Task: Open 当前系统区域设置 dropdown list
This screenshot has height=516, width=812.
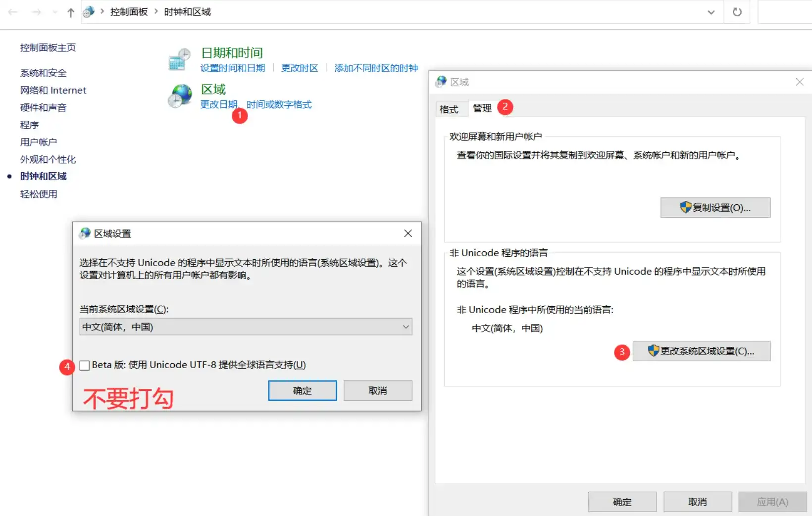Action: (246, 327)
